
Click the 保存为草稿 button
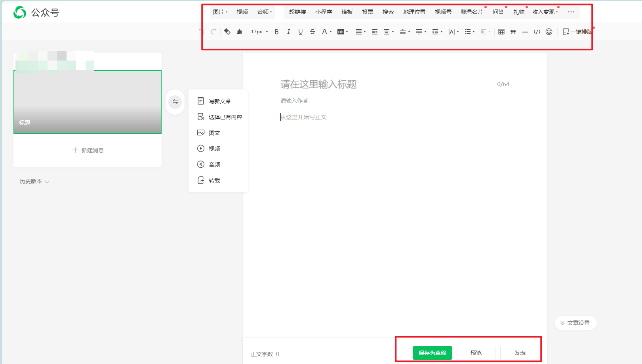click(x=432, y=353)
